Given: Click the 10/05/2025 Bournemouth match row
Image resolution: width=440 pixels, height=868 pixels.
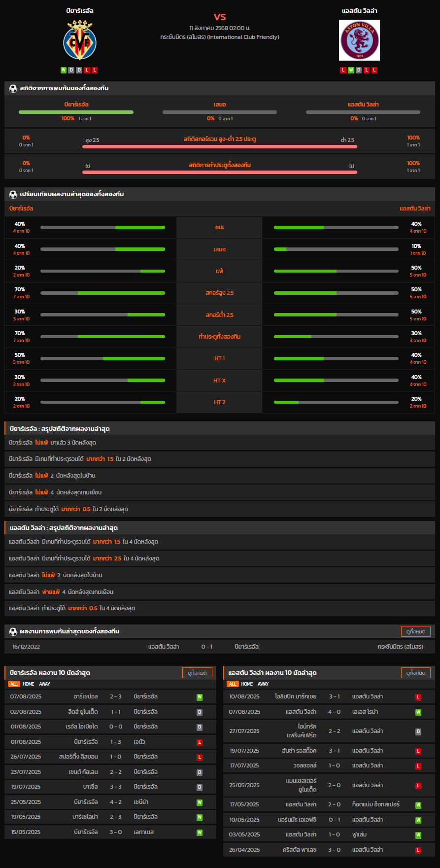Looking at the screenshot, I should tap(329, 820).
